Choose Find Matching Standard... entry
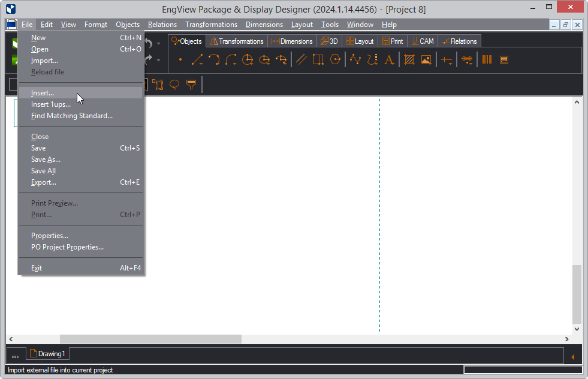 click(81, 116)
